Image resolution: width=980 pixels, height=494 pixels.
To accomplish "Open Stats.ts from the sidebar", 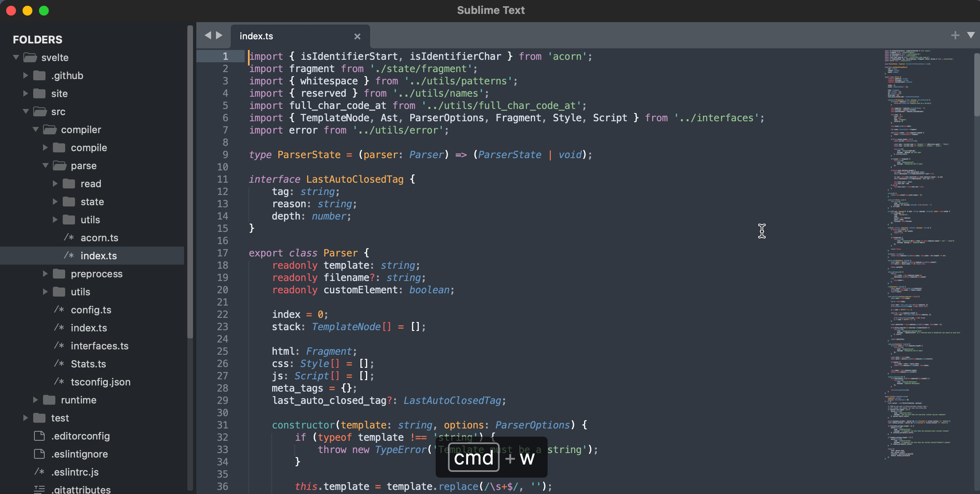I will [89, 364].
